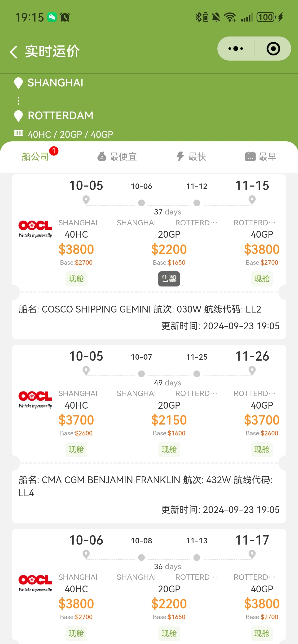Open the mini program three-dots menu
The image size is (298, 644).
[236, 49]
